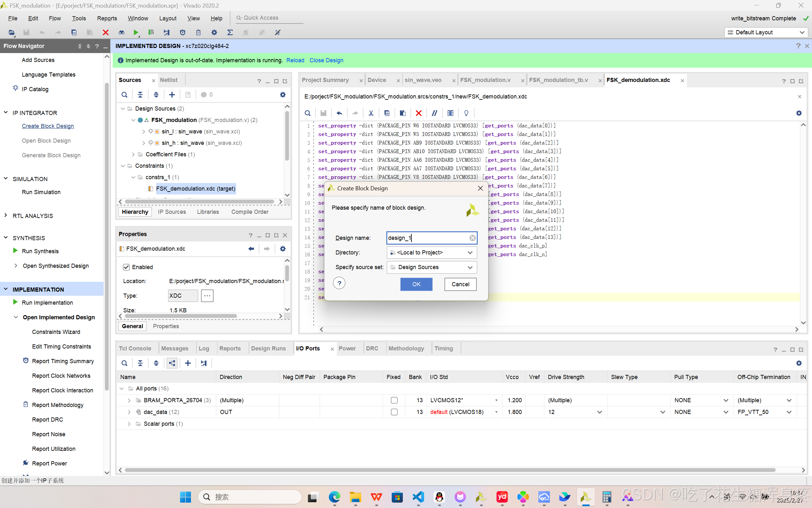Switch to the Compile Order tab
Screen dimensions: 812x508
coord(250,212)
